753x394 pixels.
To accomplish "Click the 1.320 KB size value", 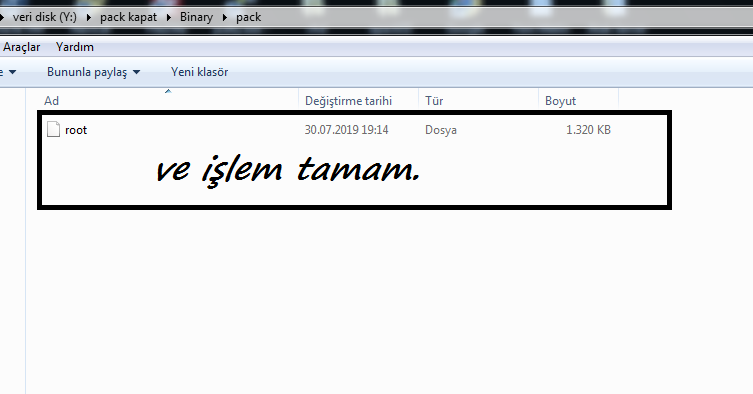I will 588,130.
